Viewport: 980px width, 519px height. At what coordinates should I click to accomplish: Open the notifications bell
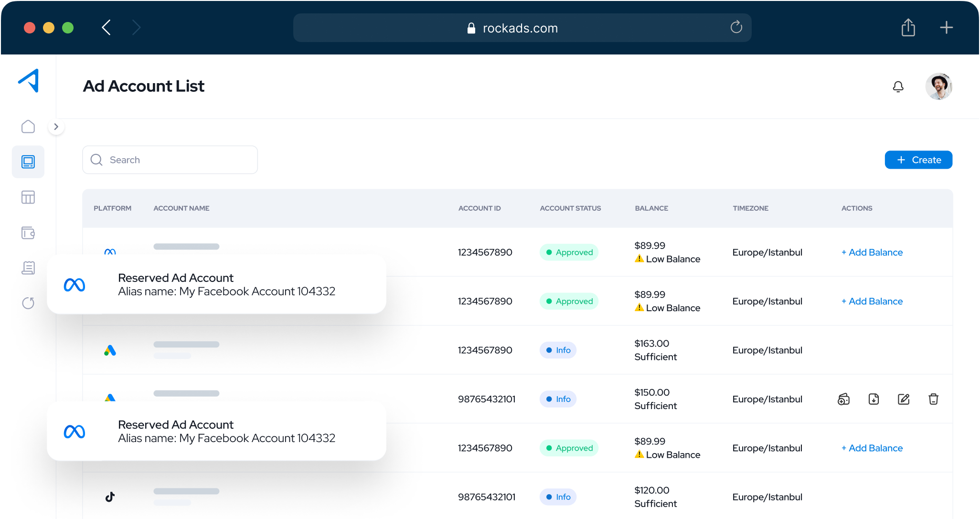pos(898,86)
